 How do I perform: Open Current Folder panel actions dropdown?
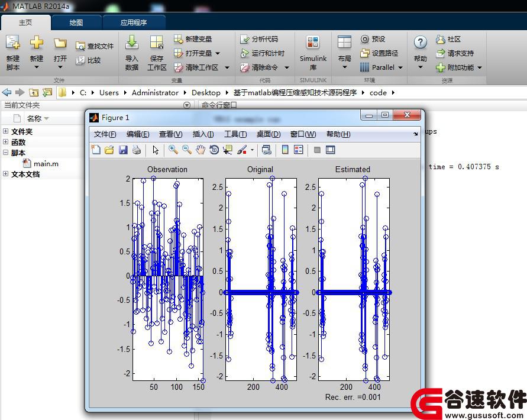tap(187, 105)
